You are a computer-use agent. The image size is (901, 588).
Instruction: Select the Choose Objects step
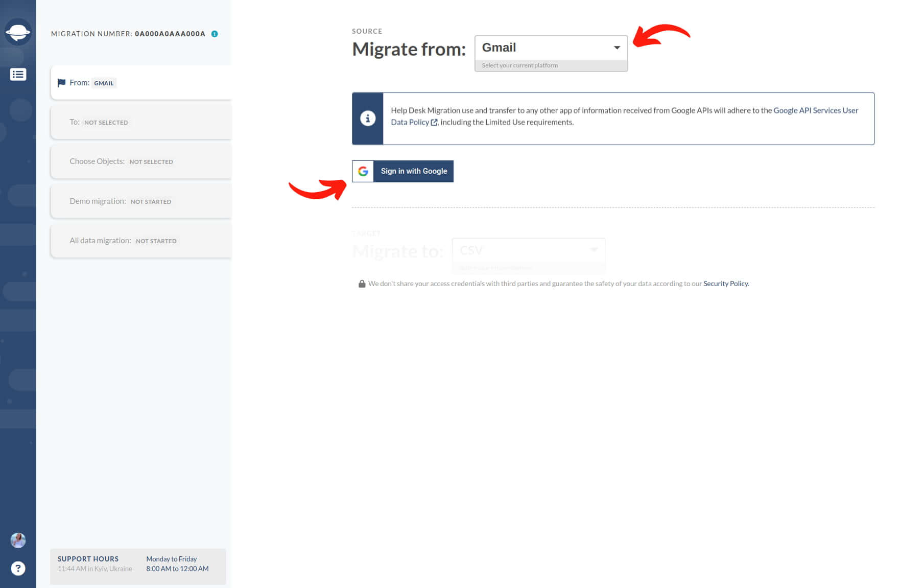point(141,161)
